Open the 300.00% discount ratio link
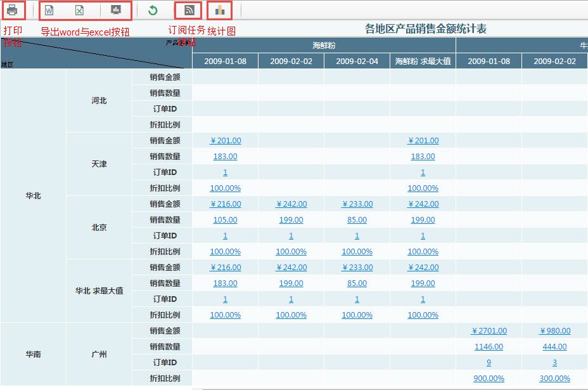This screenshot has width=588, height=390. click(554, 378)
